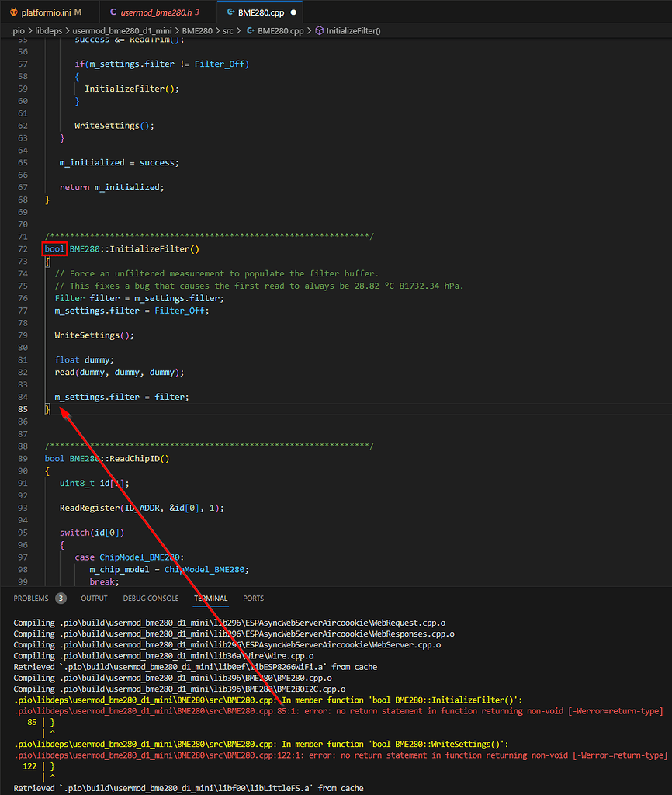
Task: Click the InitializeFilter symbol cube icon in breadcrumb
Action: pyautogui.click(x=319, y=31)
